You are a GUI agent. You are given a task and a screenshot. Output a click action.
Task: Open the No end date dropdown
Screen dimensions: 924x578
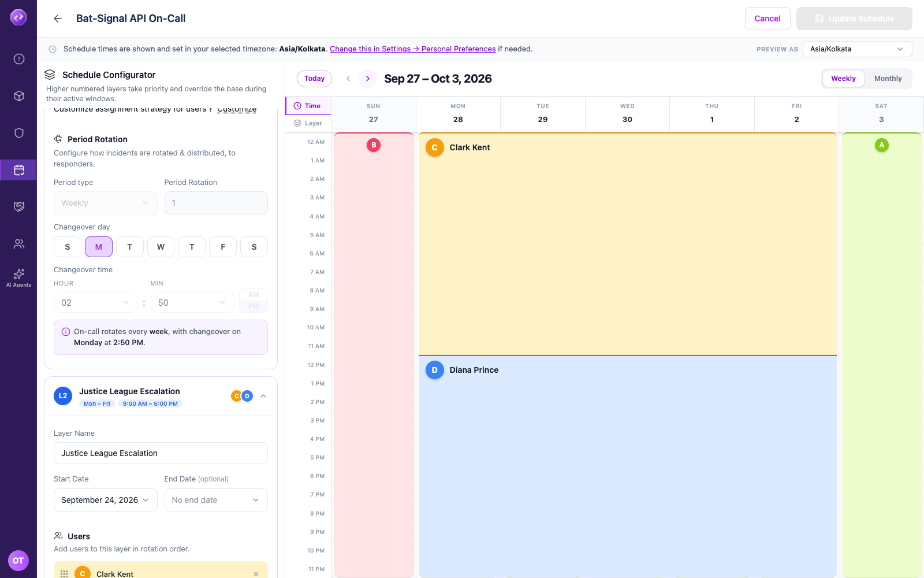point(216,500)
